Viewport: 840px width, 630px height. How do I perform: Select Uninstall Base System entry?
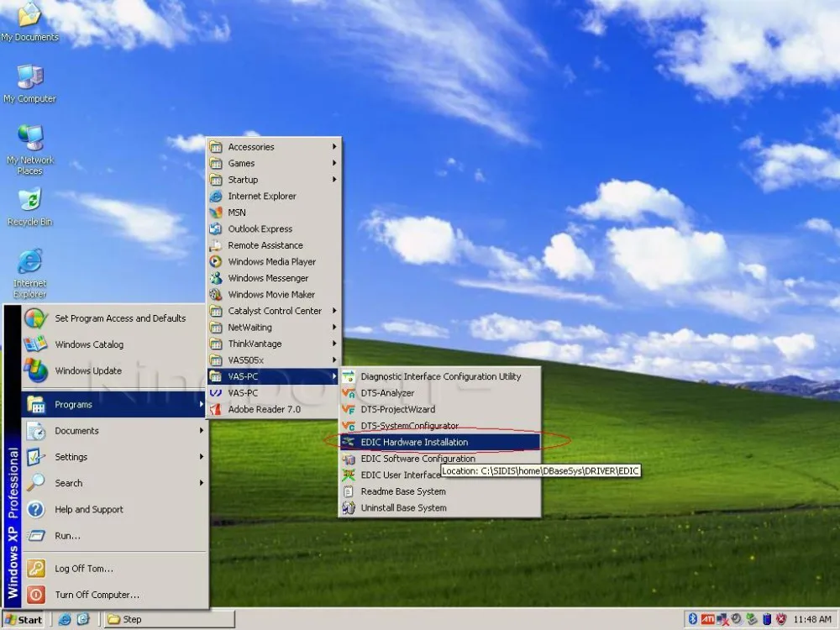[x=403, y=507]
